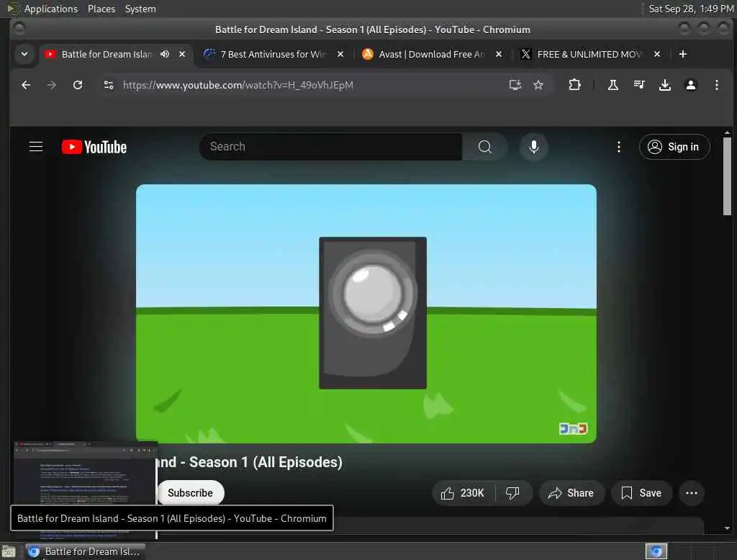Like the video with 230K thumbs up

pos(463,493)
